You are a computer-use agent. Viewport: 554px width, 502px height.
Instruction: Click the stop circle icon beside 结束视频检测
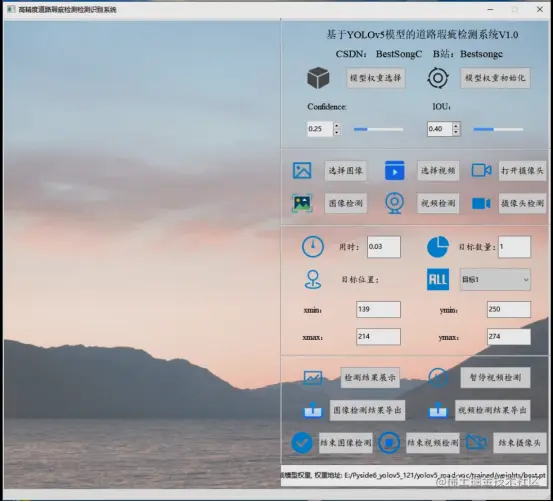click(x=389, y=443)
